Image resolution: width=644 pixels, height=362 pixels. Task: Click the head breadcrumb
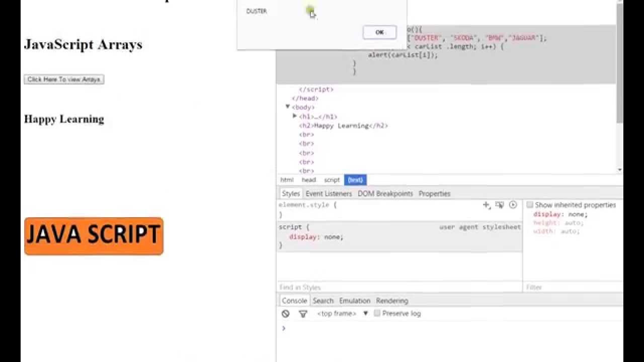point(308,180)
